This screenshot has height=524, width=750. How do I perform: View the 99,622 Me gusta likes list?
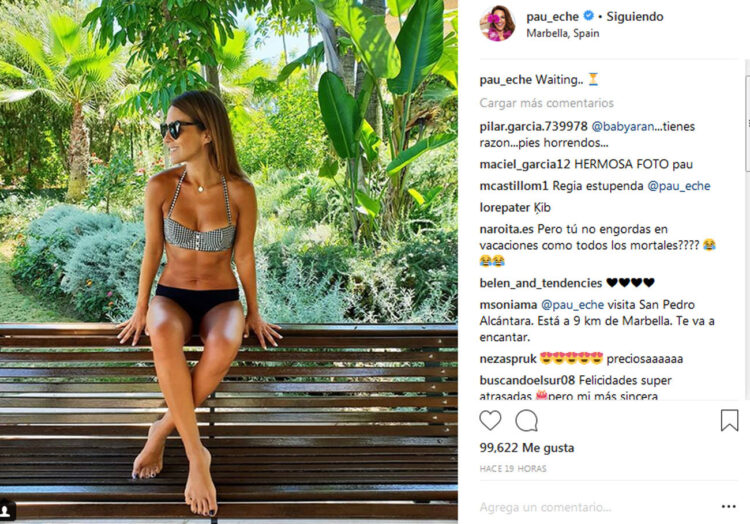527,448
